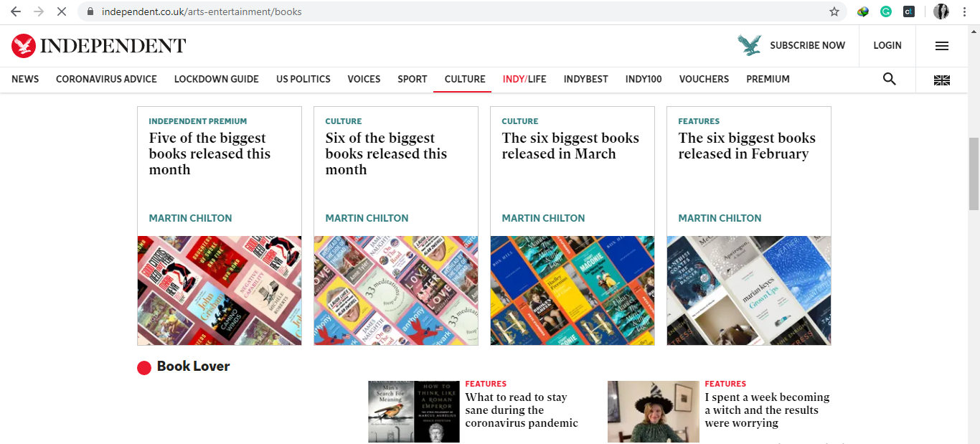Select the CULTURE tab
This screenshot has height=444, width=980.
click(465, 79)
